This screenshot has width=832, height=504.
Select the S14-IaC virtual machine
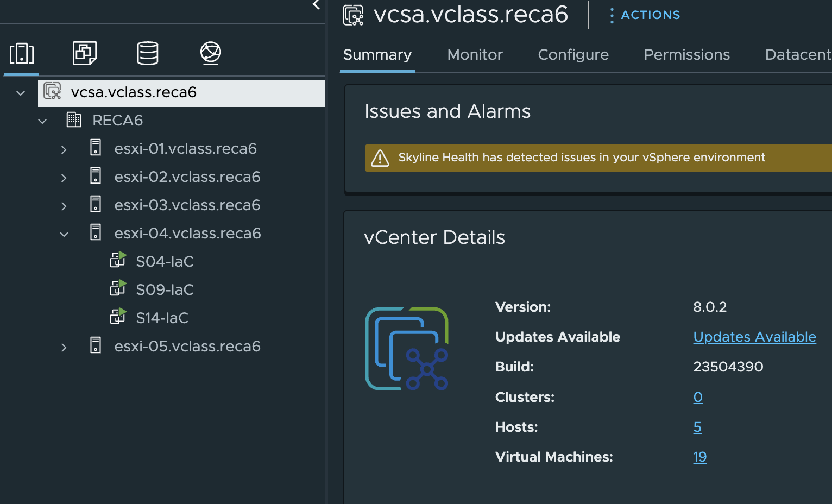pyautogui.click(x=162, y=318)
